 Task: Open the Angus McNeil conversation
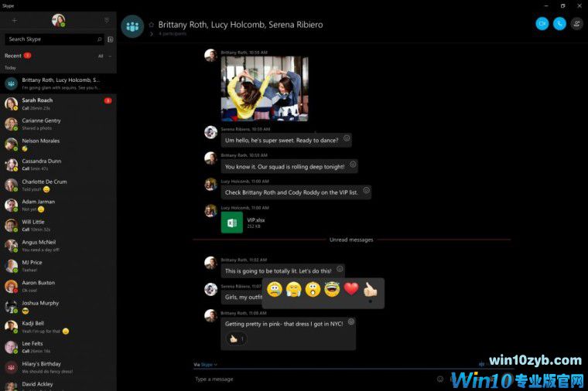[58, 246]
